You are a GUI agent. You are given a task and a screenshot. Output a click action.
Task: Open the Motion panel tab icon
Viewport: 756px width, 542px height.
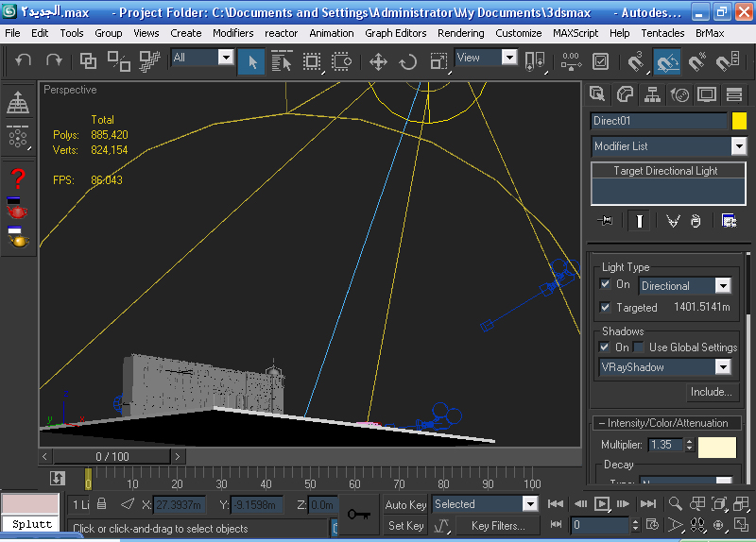[679, 94]
